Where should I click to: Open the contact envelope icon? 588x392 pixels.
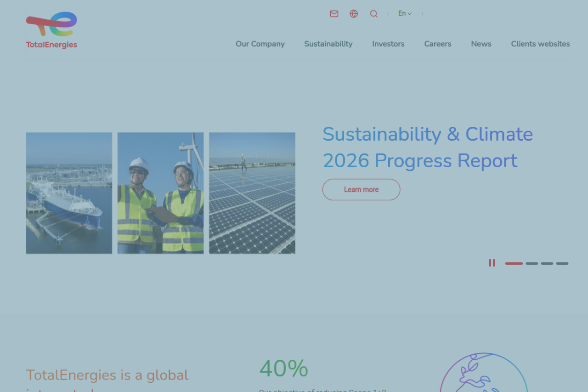[334, 14]
